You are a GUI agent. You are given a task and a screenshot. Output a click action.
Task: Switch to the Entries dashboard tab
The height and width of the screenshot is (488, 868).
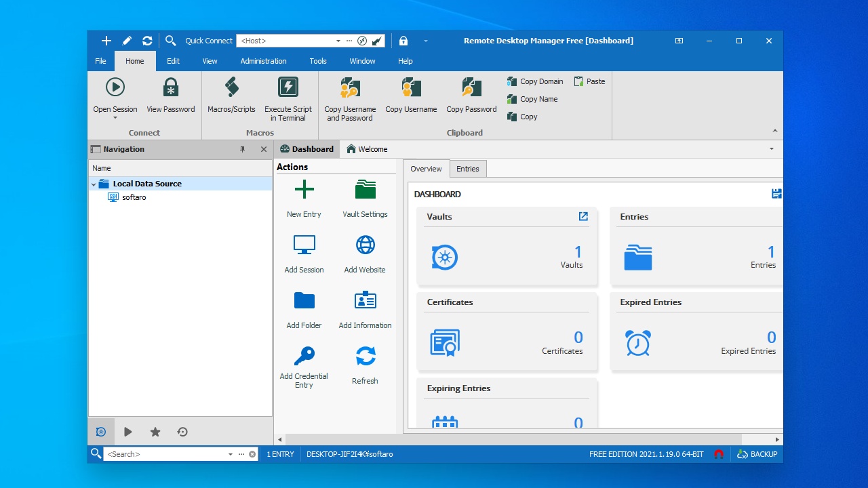tap(468, 169)
